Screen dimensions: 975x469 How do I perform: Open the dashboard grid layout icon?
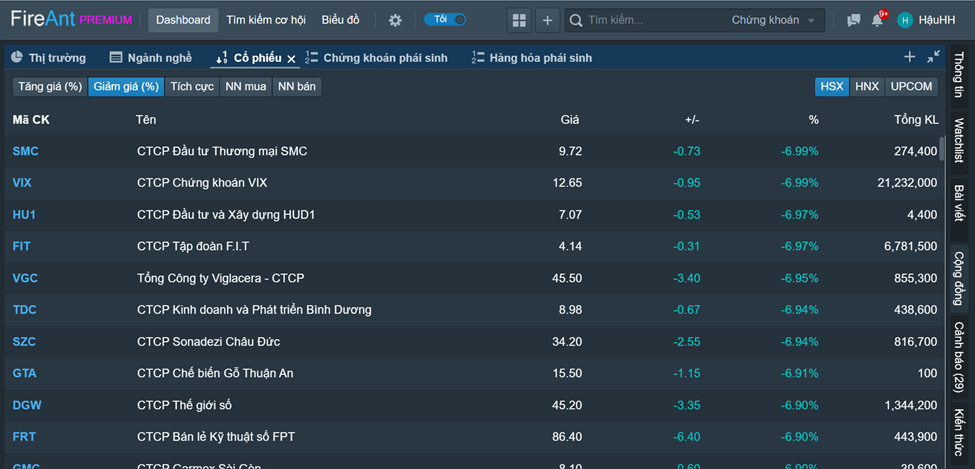pos(519,21)
